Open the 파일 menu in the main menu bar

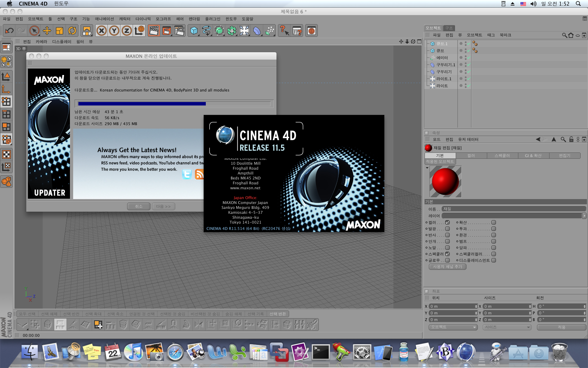click(x=7, y=19)
